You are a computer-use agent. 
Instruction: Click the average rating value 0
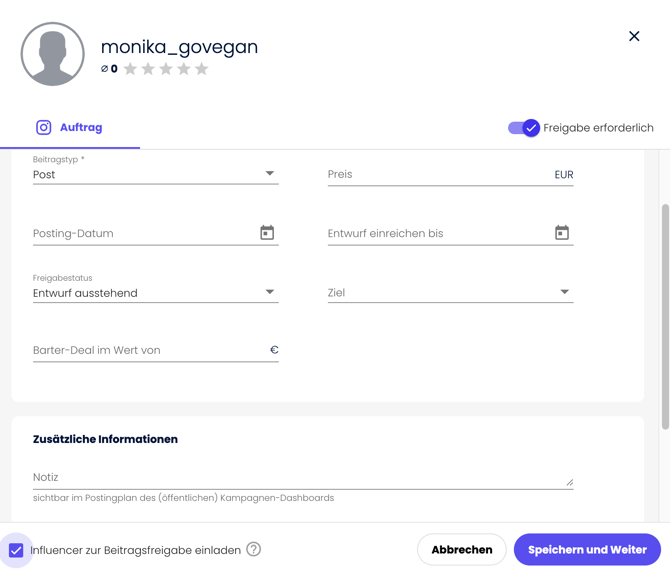114,69
